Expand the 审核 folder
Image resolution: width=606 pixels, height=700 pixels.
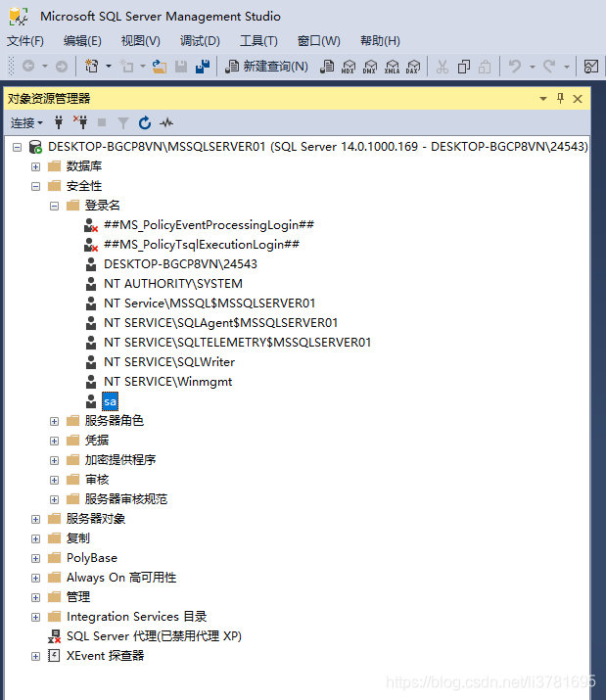click(54, 480)
